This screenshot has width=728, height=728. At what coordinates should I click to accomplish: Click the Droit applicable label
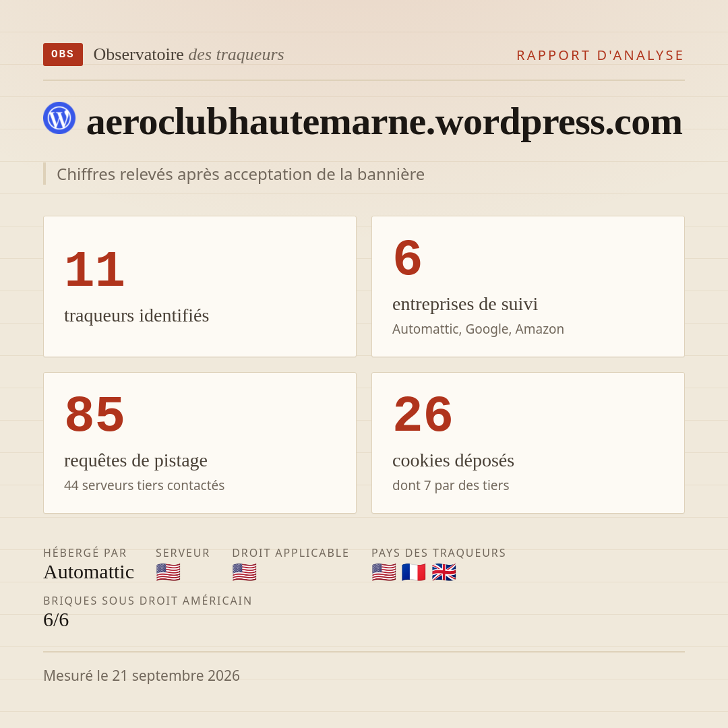tap(291, 553)
